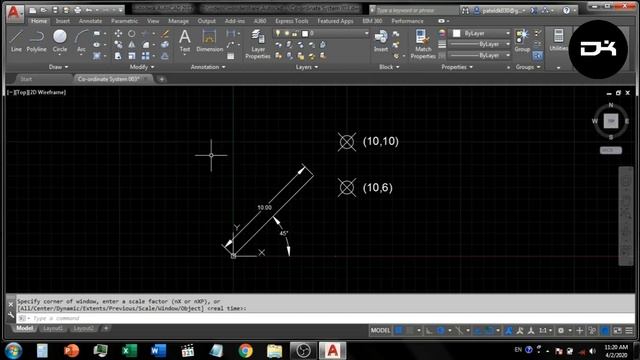Click the Insert block tool

(381, 41)
